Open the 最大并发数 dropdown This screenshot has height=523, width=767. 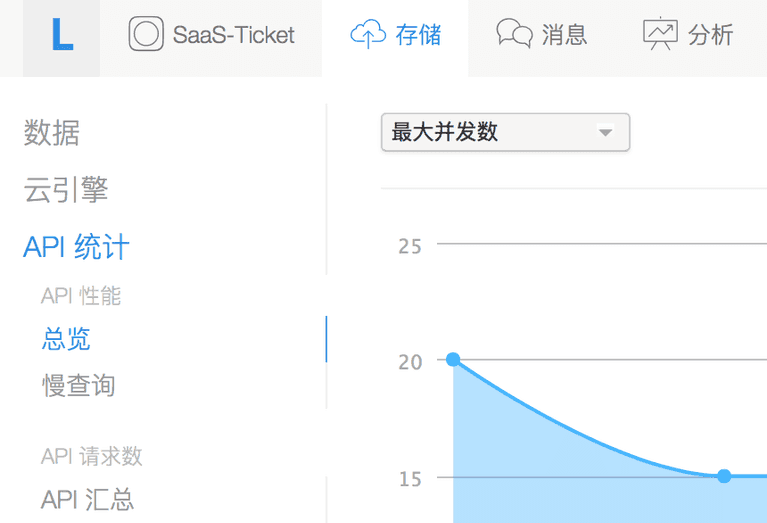pyautogui.click(x=490, y=132)
